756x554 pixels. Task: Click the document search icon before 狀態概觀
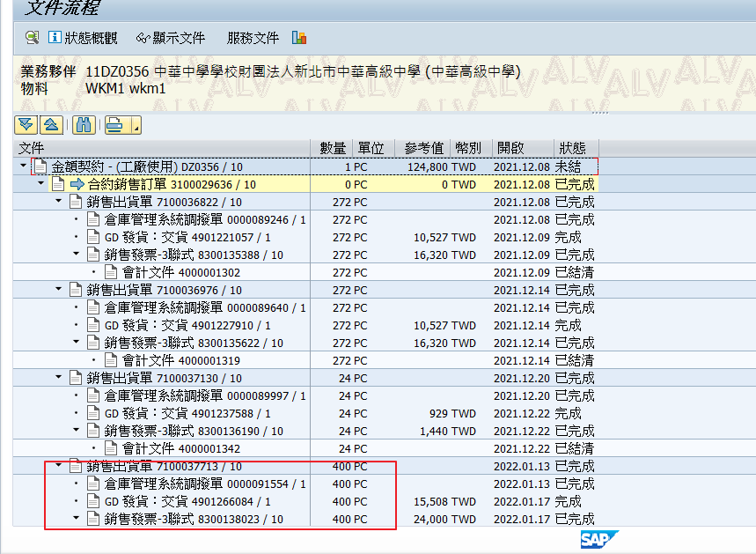(x=33, y=38)
